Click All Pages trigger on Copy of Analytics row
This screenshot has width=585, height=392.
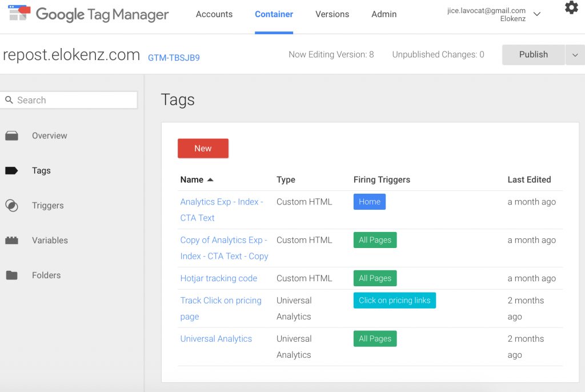(375, 240)
